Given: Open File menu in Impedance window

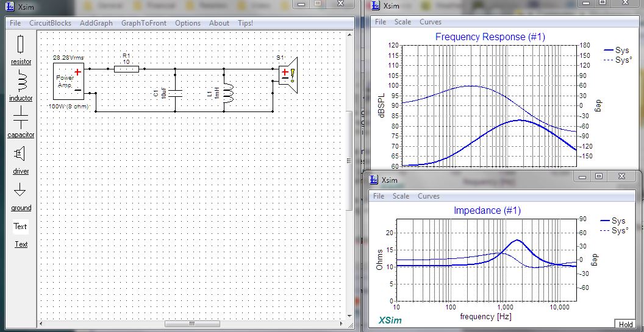Looking at the screenshot, I should (379, 196).
